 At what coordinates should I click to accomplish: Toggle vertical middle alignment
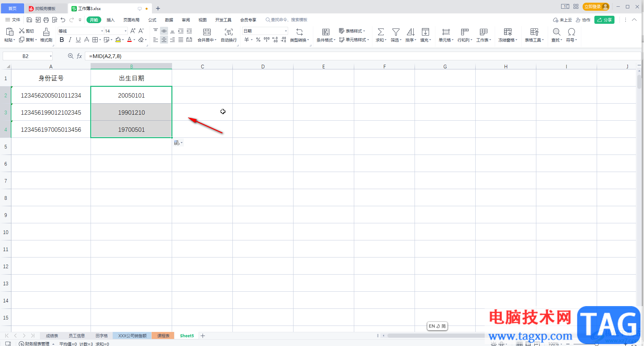click(164, 31)
